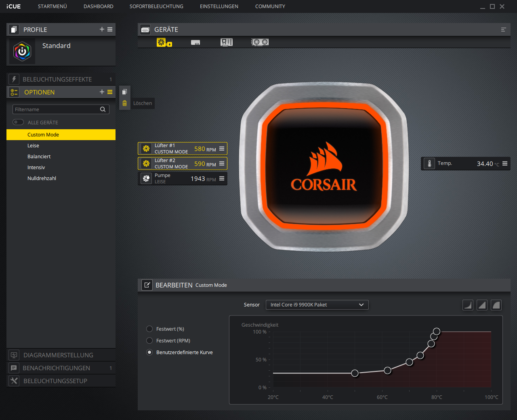Open the Community menu
Image resolution: width=517 pixels, height=420 pixels.
tap(270, 6)
